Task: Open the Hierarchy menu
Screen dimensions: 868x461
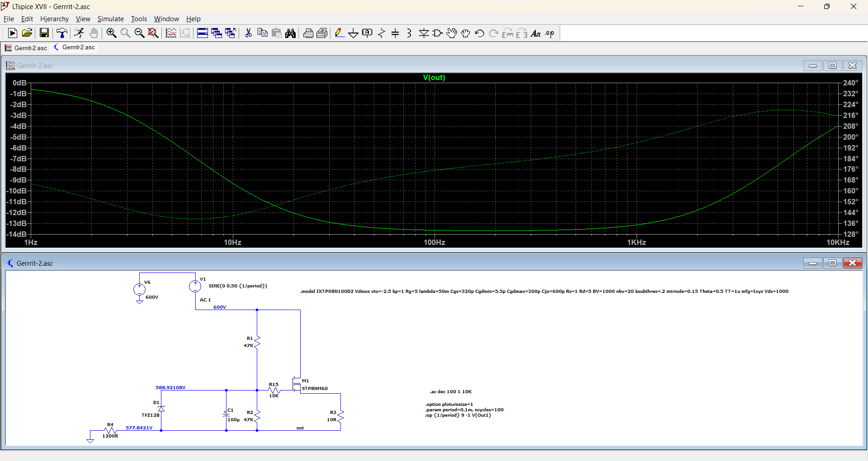Action: tap(54, 19)
